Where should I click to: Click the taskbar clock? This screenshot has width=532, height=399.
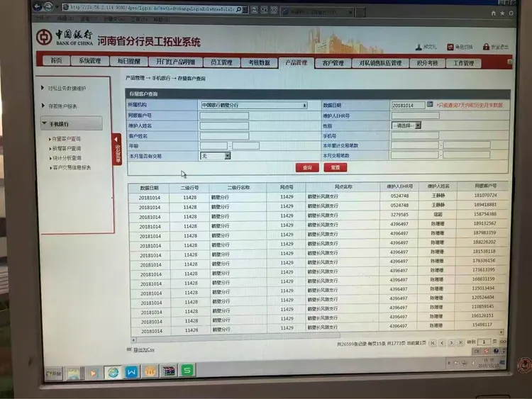(489, 363)
